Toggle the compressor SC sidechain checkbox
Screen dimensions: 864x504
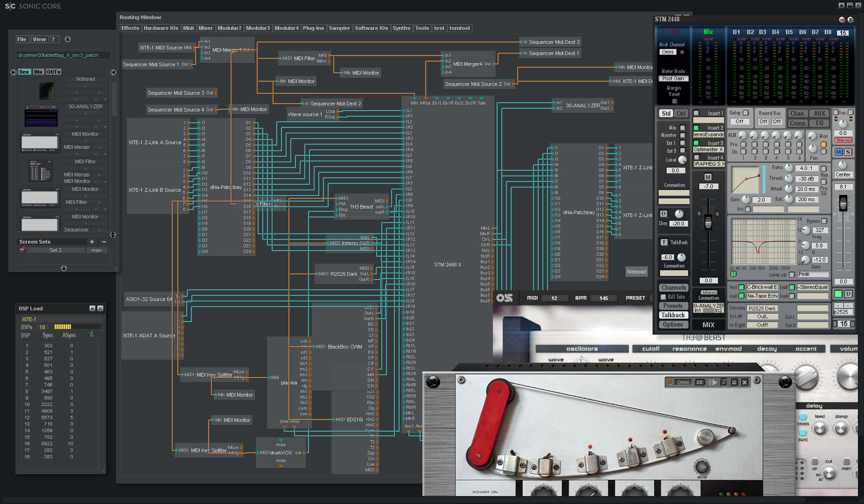(748, 209)
